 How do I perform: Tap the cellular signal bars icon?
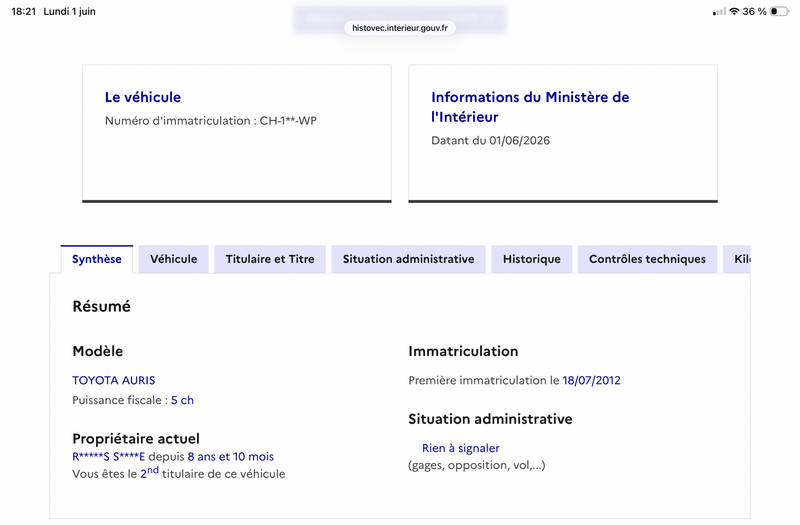[x=719, y=11]
